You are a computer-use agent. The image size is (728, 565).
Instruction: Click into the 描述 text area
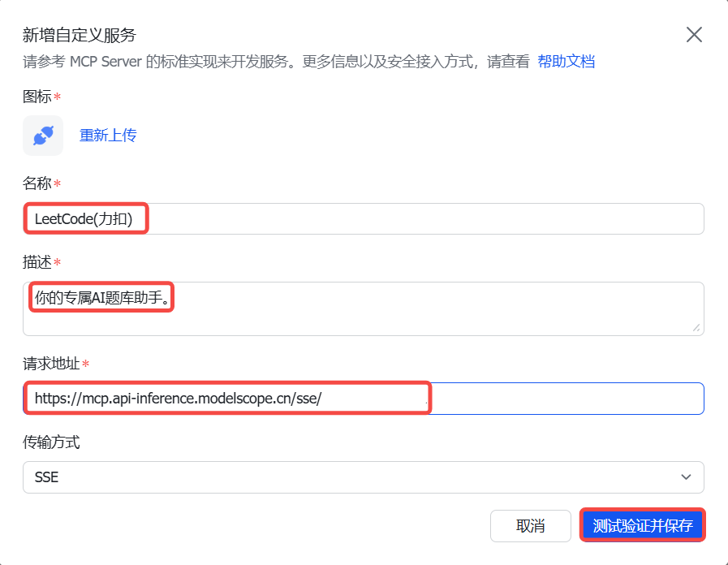364,308
